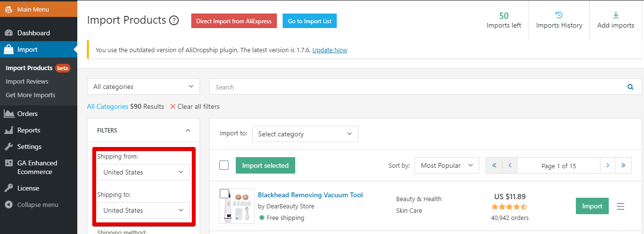This screenshot has width=644, height=234.
Task: Select Import Reviews submenu item
Action: (x=27, y=82)
